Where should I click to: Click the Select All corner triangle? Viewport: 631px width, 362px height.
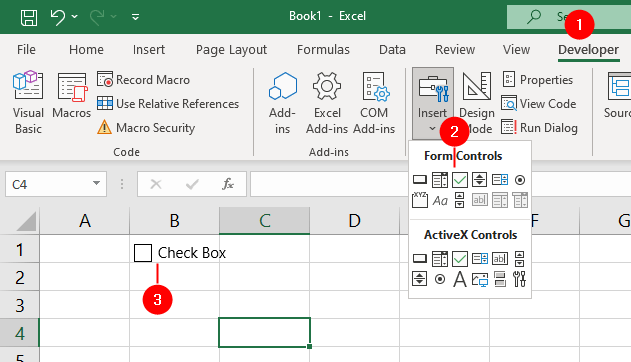pos(26,221)
